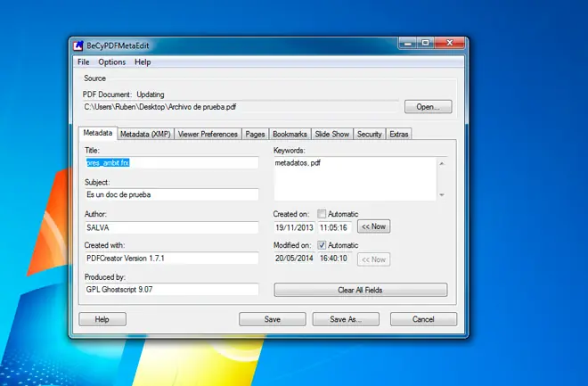Open the File menu
Viewport: 588px width, 386px height.
point(83,62)
